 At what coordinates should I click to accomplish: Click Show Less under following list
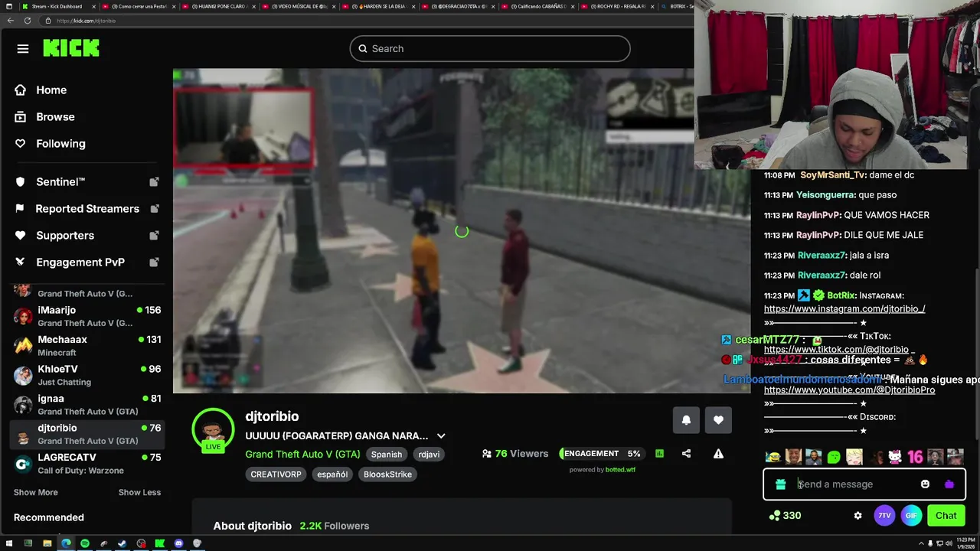(x=139, y=493)
